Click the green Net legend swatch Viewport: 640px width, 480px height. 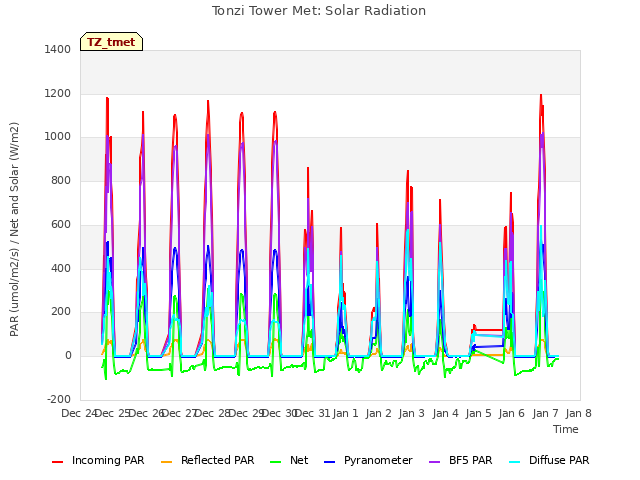(276, 462)
